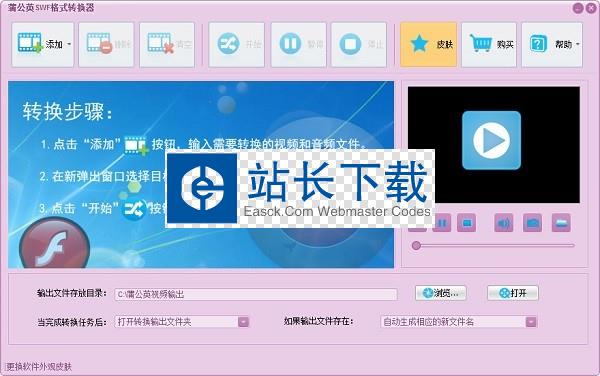
Task: Click the black video preview area
Action: (494, 145)
